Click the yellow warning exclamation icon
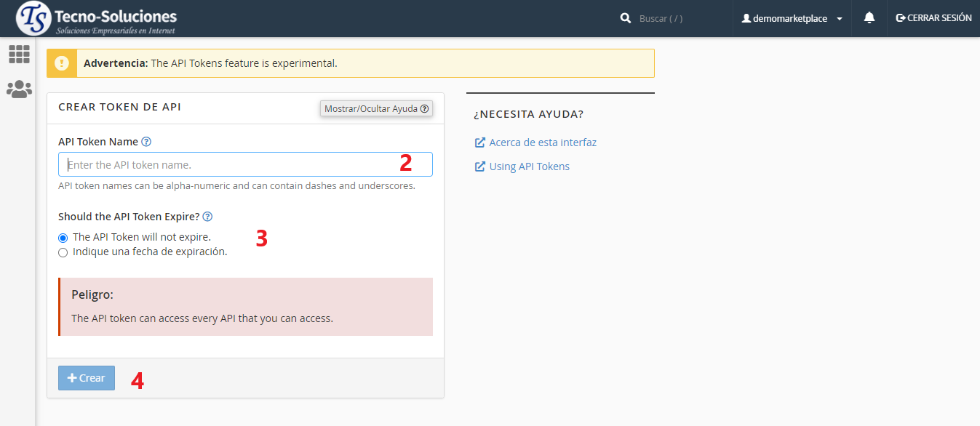Image resolution: width=980 pixels, height=426 pixels. (x=62, y=63)
